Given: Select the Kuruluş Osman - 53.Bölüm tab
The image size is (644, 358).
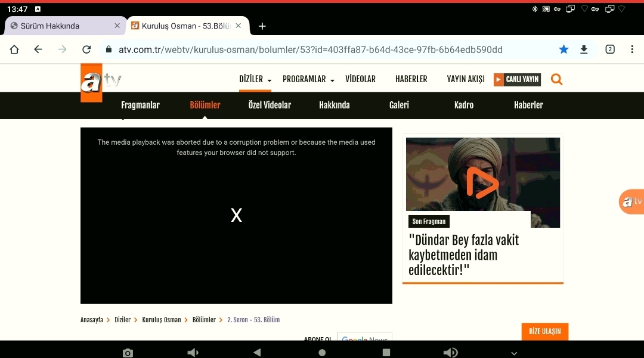Looking at the screenshot, I should click(186, 26).
